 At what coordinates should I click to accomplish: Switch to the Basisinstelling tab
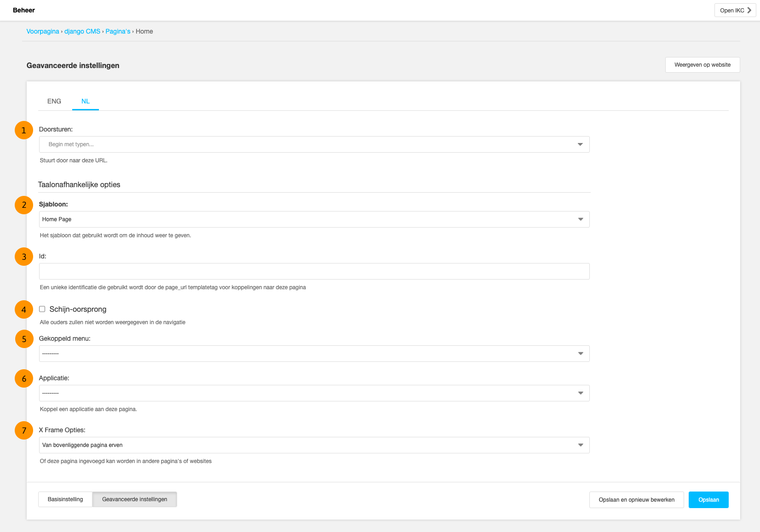[65, 499]
